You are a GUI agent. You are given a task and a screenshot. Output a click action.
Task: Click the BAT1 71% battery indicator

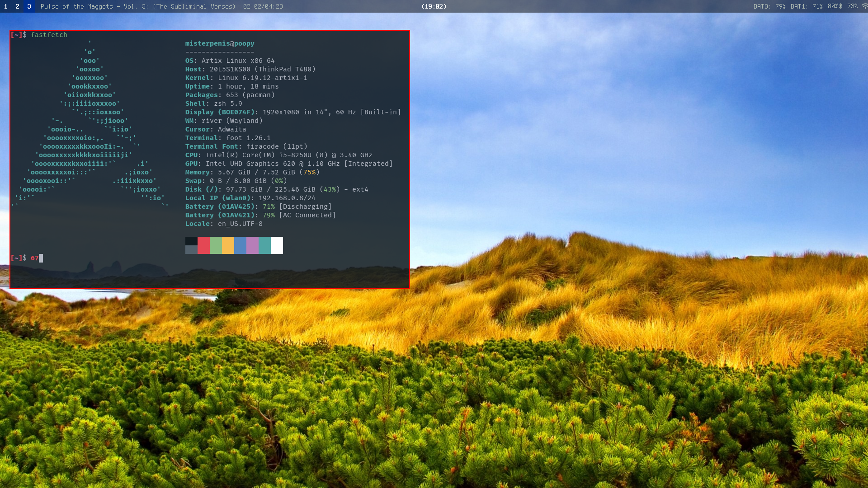tap(806, 6)
